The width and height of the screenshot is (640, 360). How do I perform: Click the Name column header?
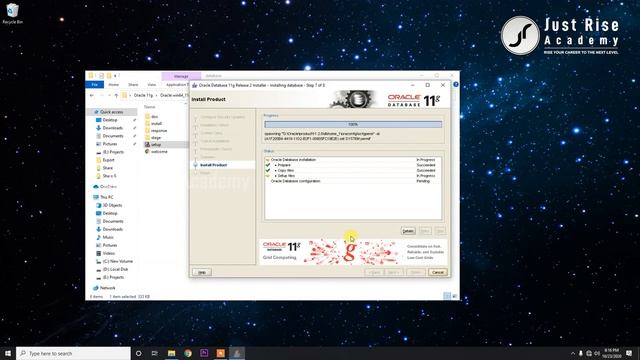click(149, 107)
